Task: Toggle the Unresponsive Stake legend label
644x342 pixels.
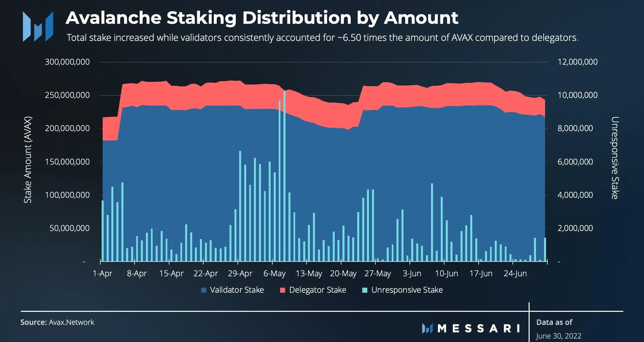Action: click(x=407, y=290)
